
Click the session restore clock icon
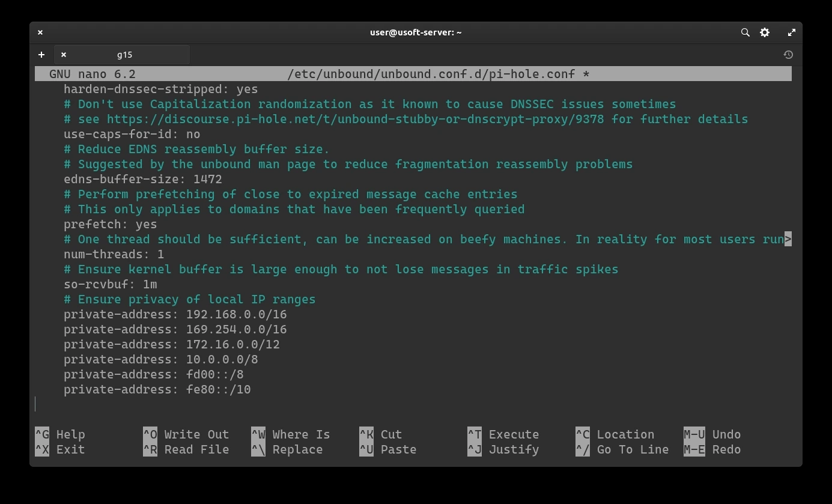(788, 55)
